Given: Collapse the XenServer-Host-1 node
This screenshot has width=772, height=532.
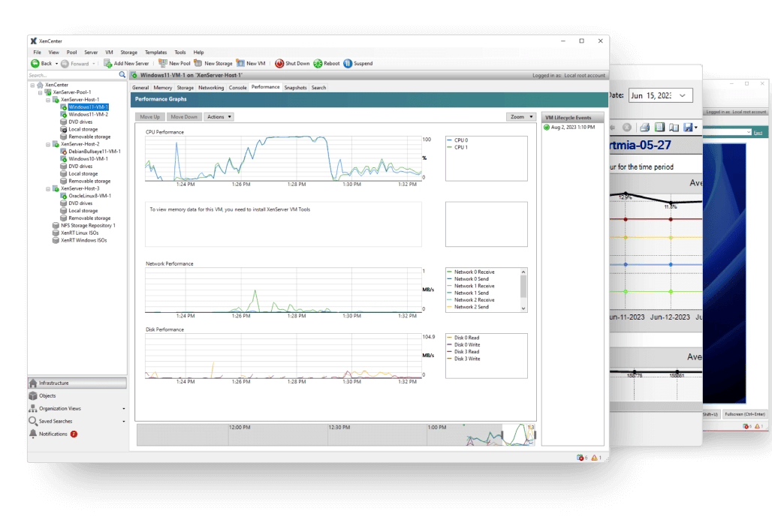Looking at the screenshot, I should [x=48, y=100].
